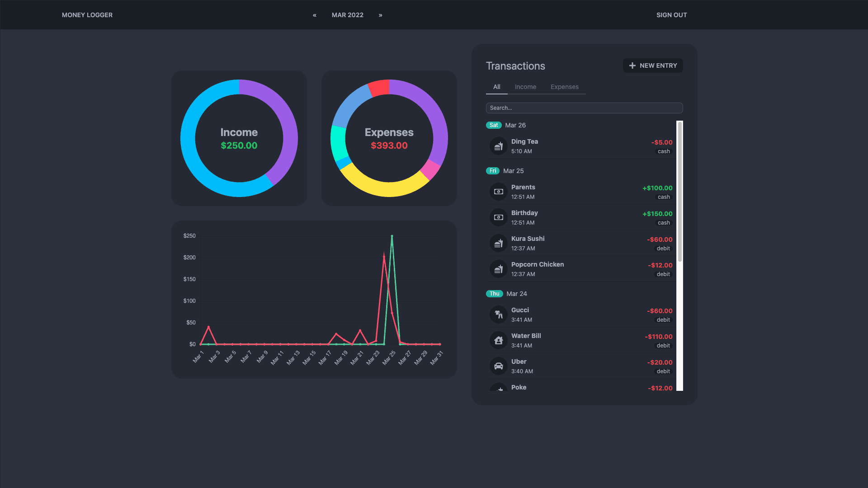Viewport: 868px width, 488px height.
Task: Click the -$110.00 Water Bill amount
Action: point(659,337)
